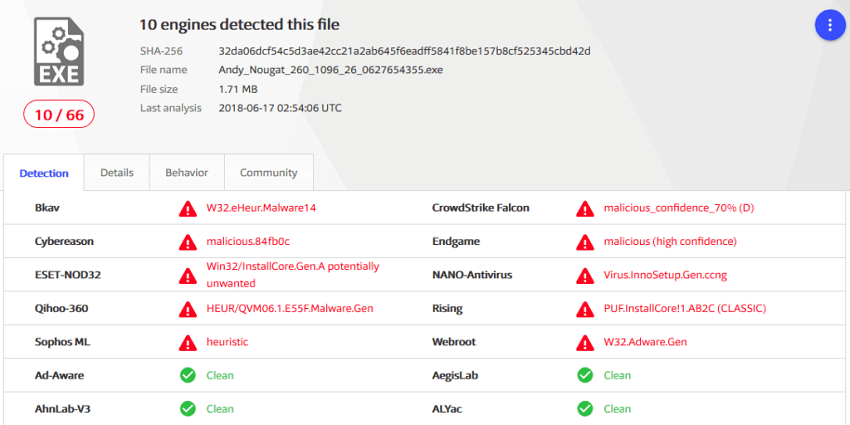Click the green check icon for AhnLab-V3
Screen dimensions: 850x425
(187, 408)
